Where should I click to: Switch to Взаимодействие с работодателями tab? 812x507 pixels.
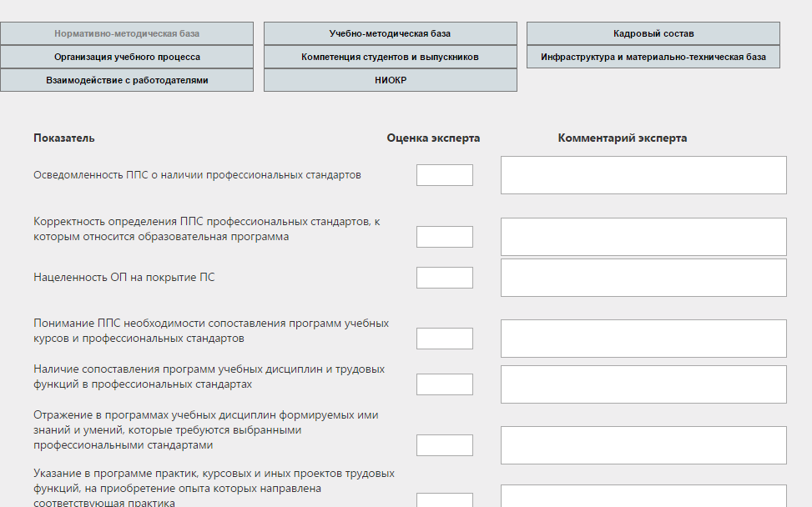(x=127, y=80)
